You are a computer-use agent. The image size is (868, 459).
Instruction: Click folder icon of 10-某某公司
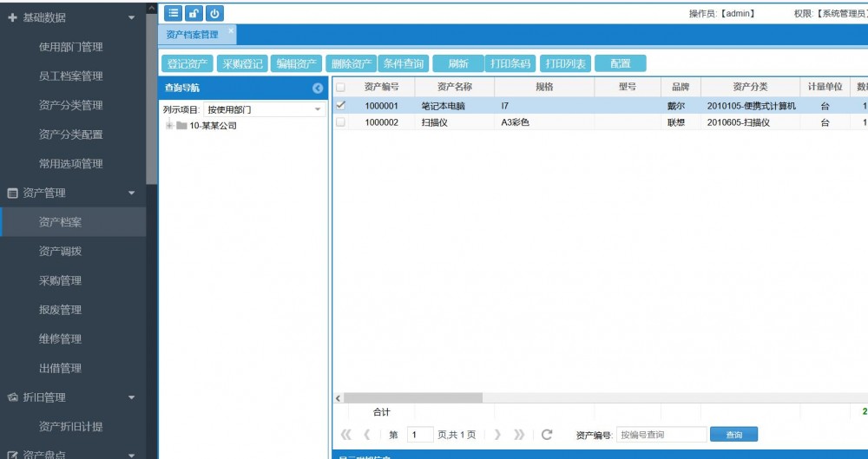(x=181, y=126)
